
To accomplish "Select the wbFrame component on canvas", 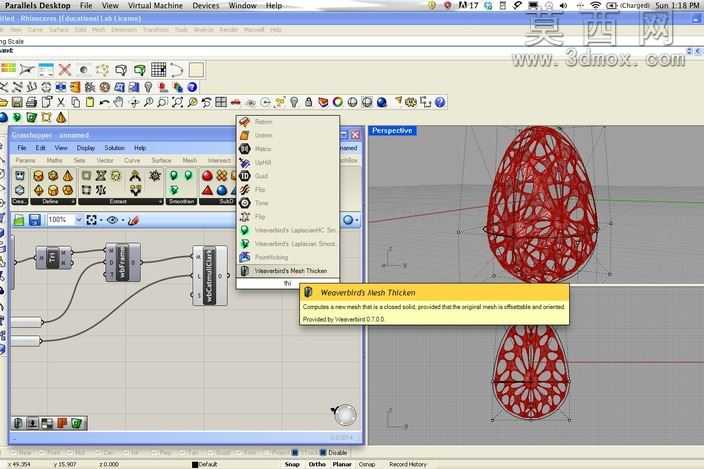I will pos(123,262).
